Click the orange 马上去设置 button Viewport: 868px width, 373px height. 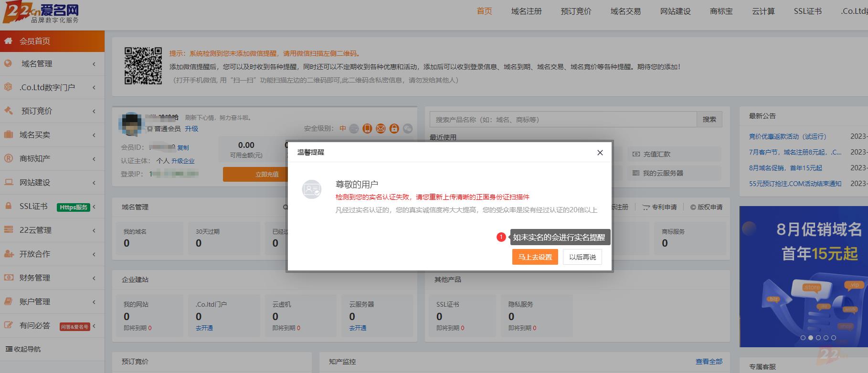[x=535, y=257]
